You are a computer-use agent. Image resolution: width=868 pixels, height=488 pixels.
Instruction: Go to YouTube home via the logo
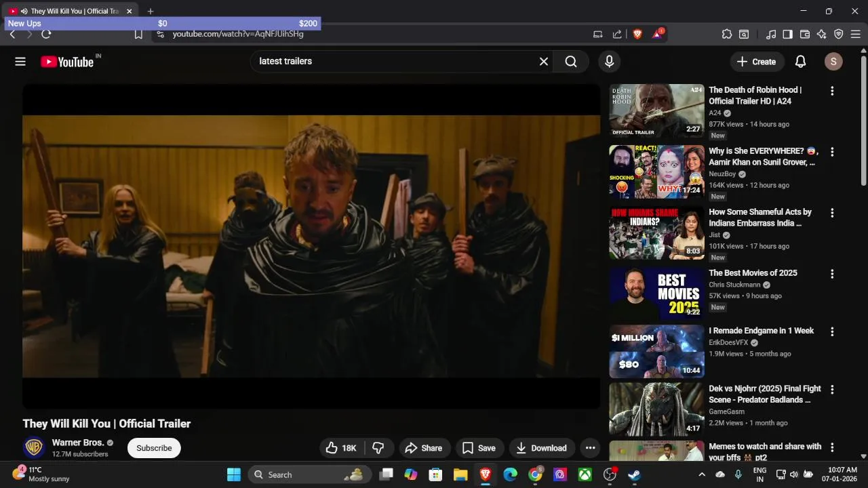click(67, 62)
